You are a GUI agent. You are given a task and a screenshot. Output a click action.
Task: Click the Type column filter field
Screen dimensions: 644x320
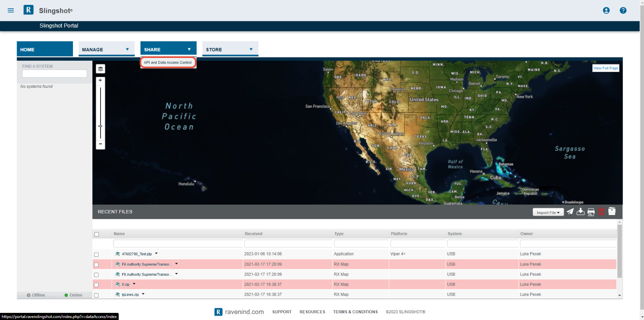(361, 244)
